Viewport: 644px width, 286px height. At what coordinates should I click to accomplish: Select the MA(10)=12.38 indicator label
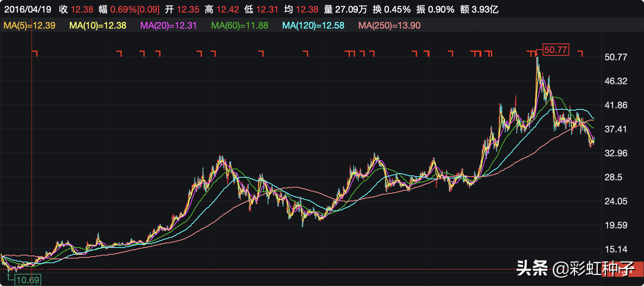click(x=98, y=26)
